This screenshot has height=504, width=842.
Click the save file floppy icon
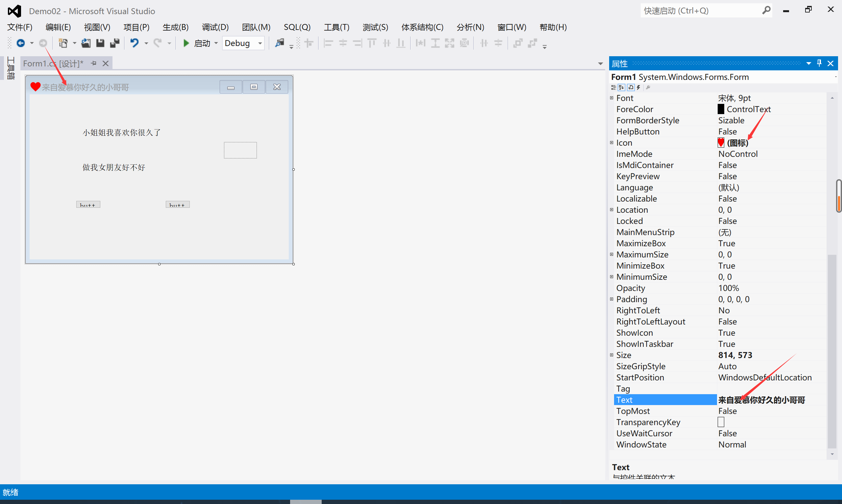(100, 43)
